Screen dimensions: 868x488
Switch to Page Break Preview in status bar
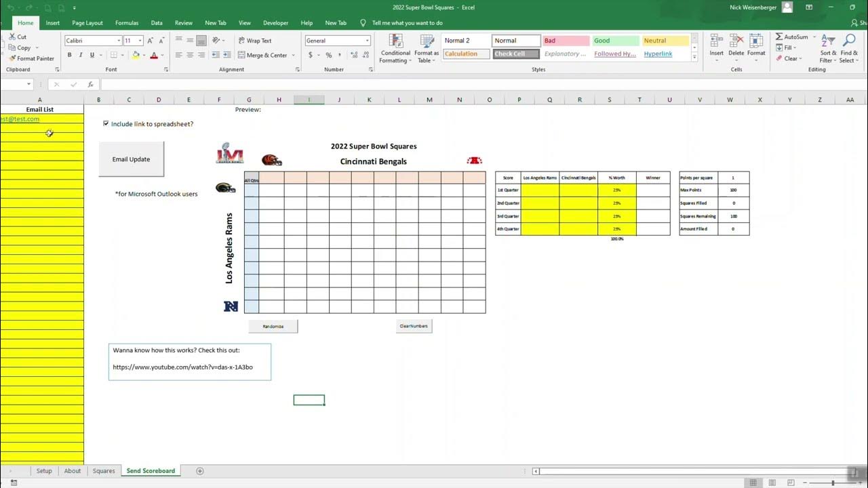click(x=791, y=483)
